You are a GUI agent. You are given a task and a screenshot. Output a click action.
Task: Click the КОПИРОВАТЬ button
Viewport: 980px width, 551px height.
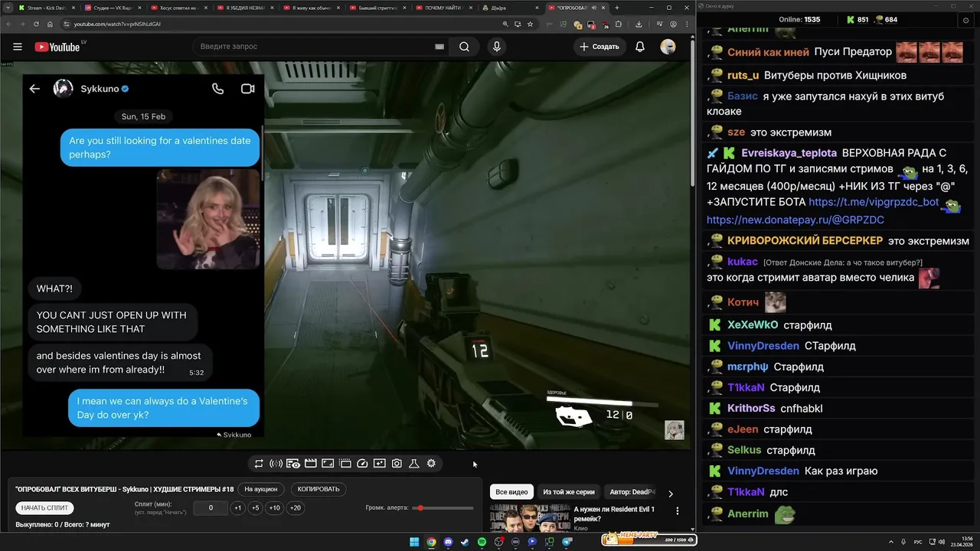[x=318, y=489]
